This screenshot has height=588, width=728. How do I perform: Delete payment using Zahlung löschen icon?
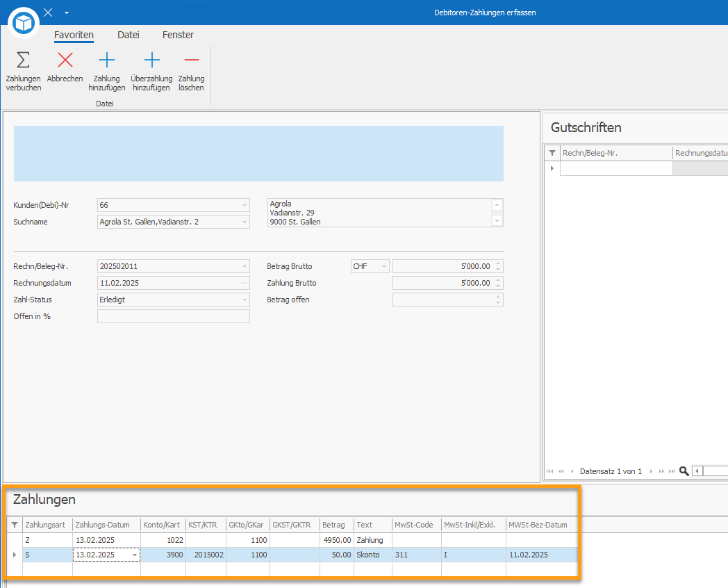pos(191,60)
